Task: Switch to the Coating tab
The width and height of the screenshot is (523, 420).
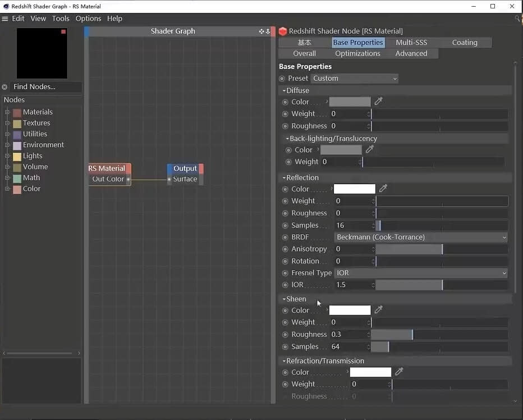Action: pos(465,43)
